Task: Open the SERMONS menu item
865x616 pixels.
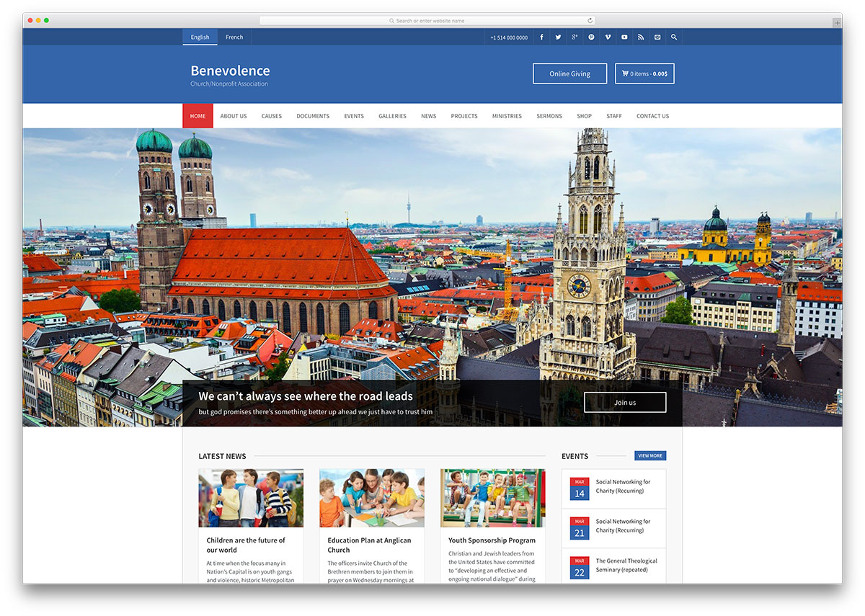Action: point(549,115)
